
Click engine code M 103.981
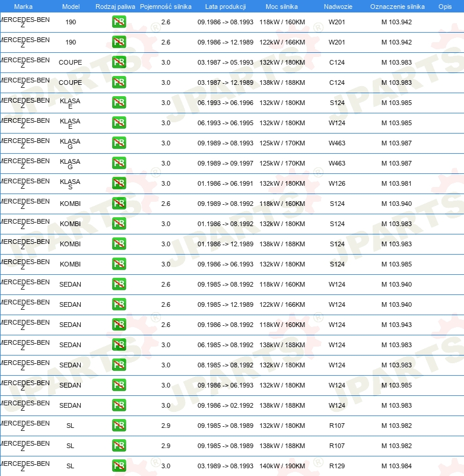click(396, 183)
